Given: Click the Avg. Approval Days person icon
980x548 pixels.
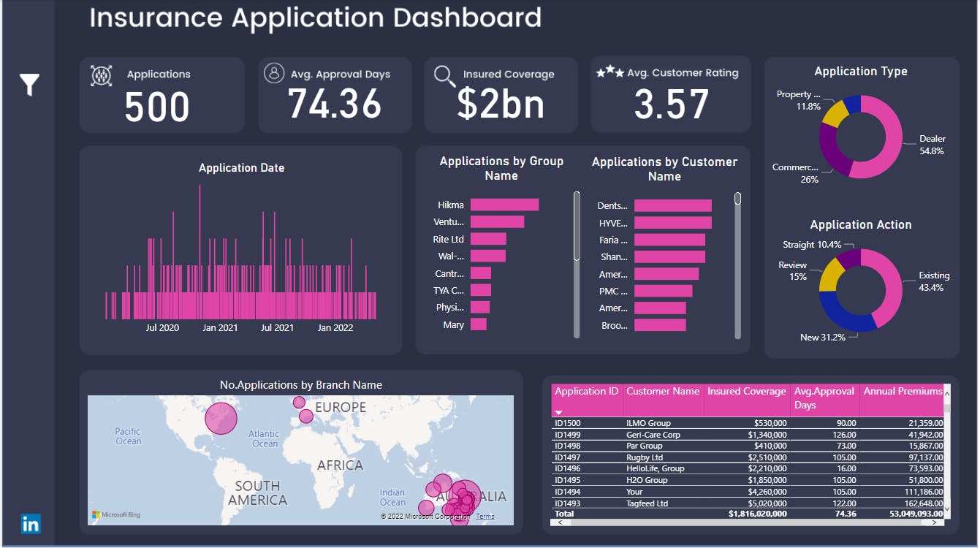Looking at the screenshot, I should tap(274, 73).
